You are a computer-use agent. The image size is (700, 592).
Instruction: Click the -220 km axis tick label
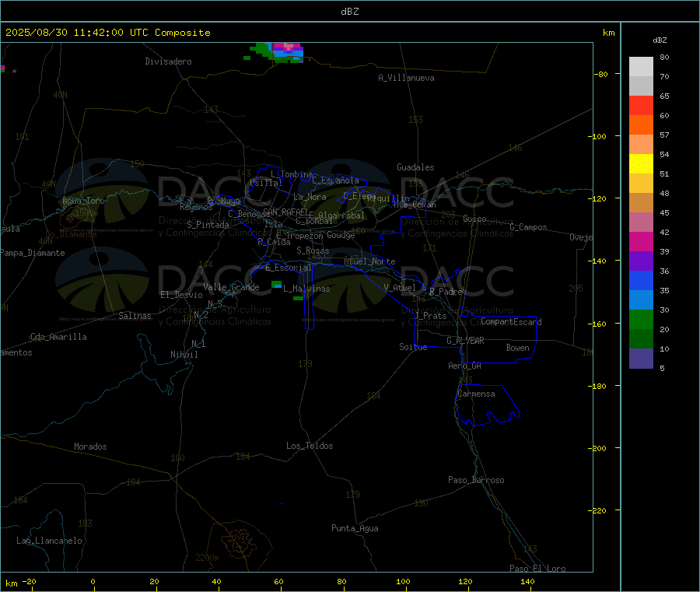(x=599, y=511)
